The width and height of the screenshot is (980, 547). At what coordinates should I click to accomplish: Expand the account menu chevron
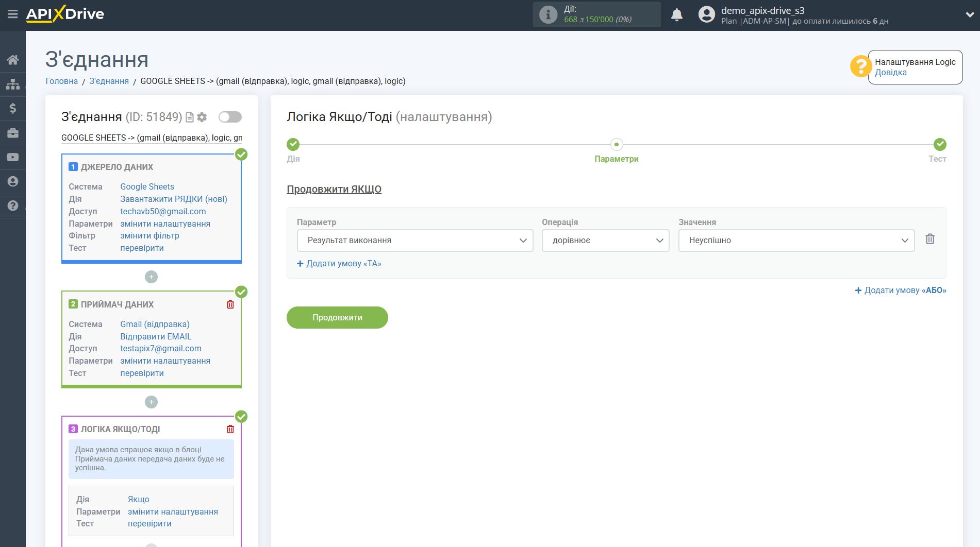(x=969, y=14)
